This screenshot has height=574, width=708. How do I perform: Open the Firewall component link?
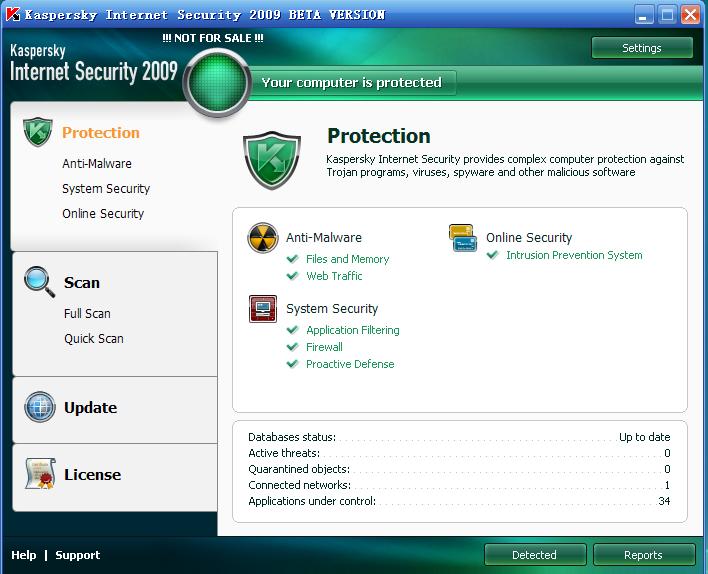[x=324, y=347]
